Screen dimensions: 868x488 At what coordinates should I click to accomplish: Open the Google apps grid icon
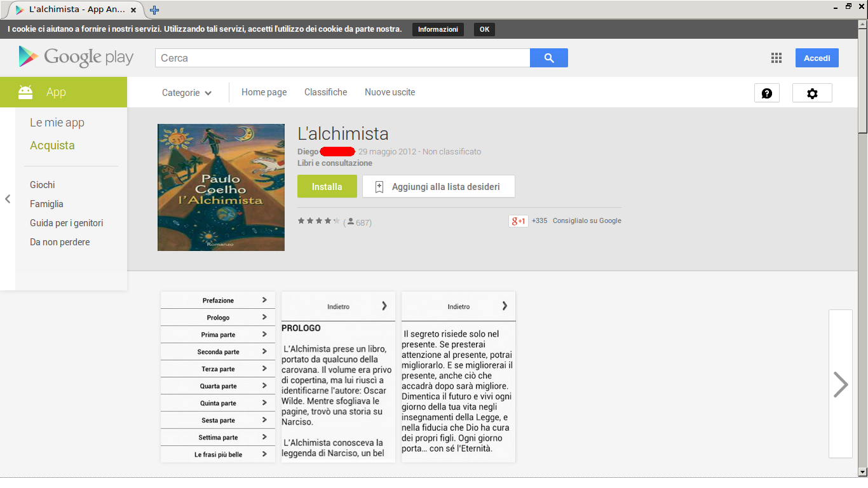(x=776, y=58)
